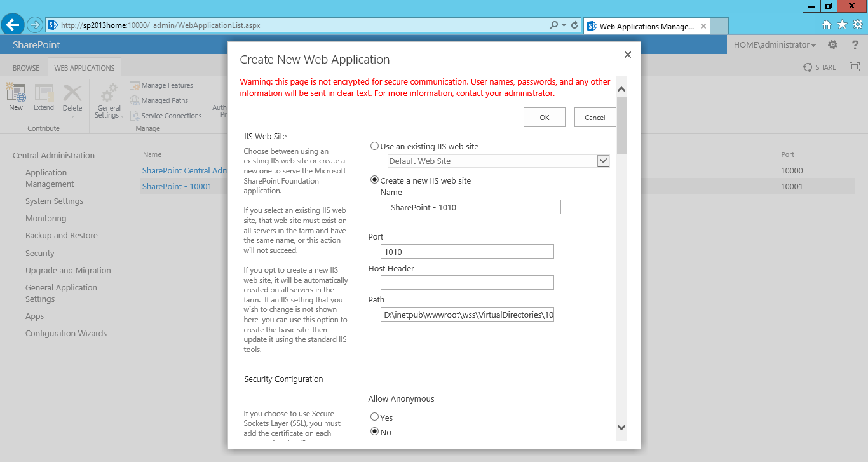
Task: Click the browser address bar URL
Action: point(160,25)
